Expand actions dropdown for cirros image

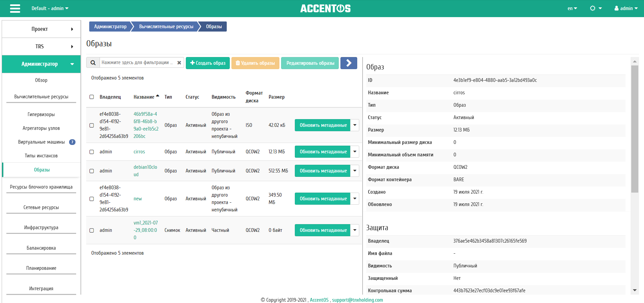[355, 152]
